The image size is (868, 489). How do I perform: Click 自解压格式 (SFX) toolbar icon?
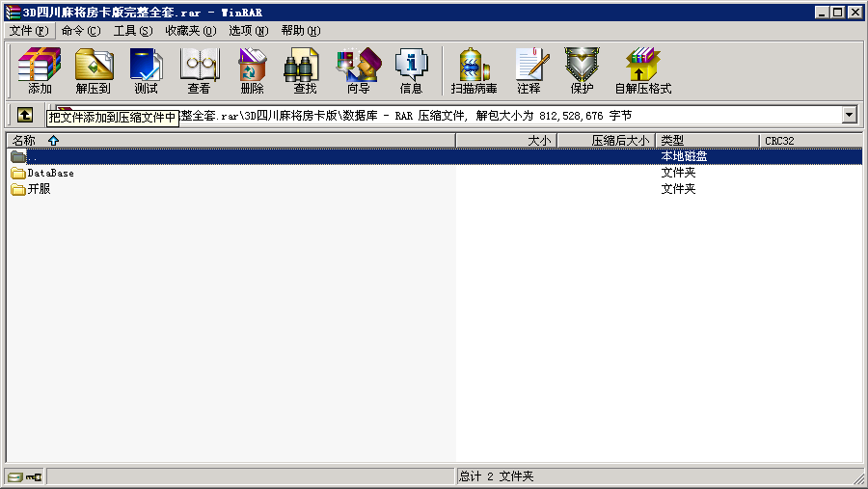[x=642, y=70]
